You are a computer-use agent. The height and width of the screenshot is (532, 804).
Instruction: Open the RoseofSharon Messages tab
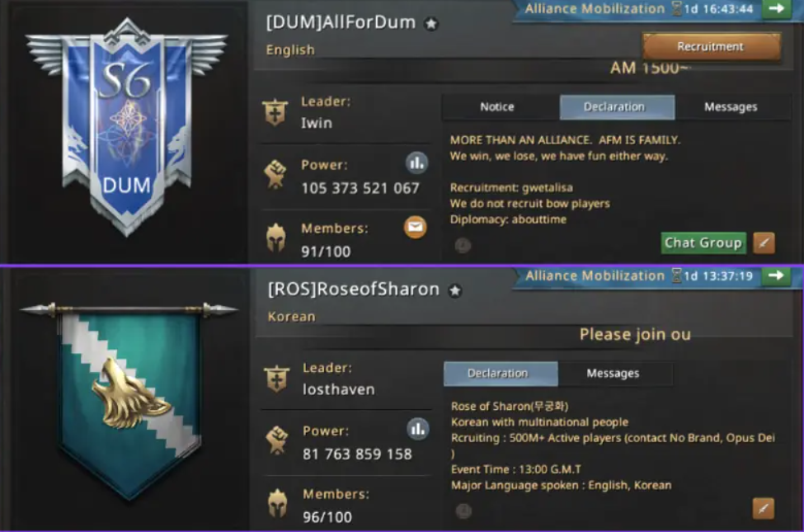[614, 374]
